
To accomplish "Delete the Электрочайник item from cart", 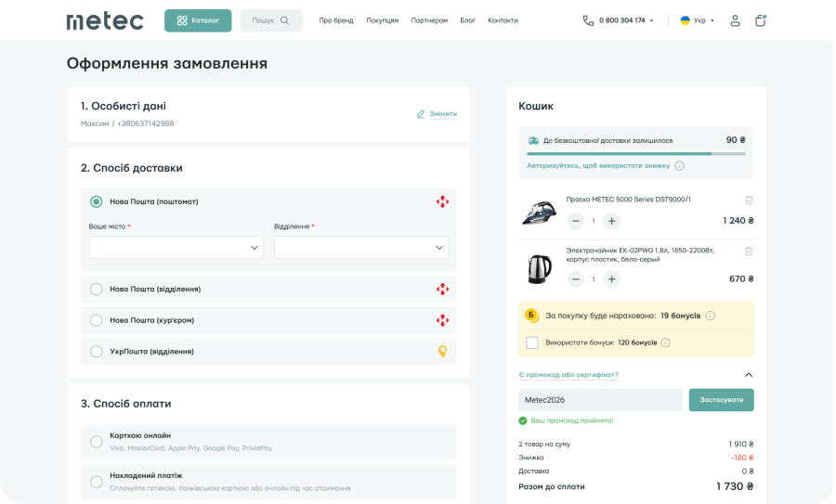I will pyautogui.click(x=749, y=251).
